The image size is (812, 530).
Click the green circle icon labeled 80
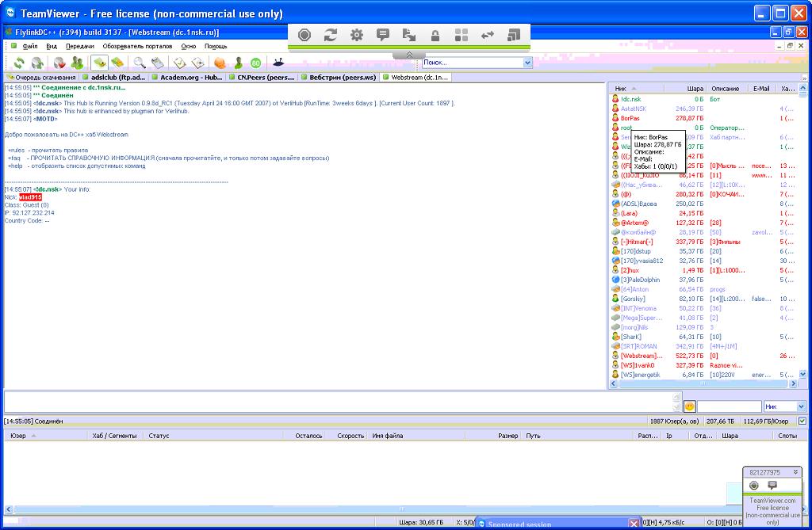point(256,63)
